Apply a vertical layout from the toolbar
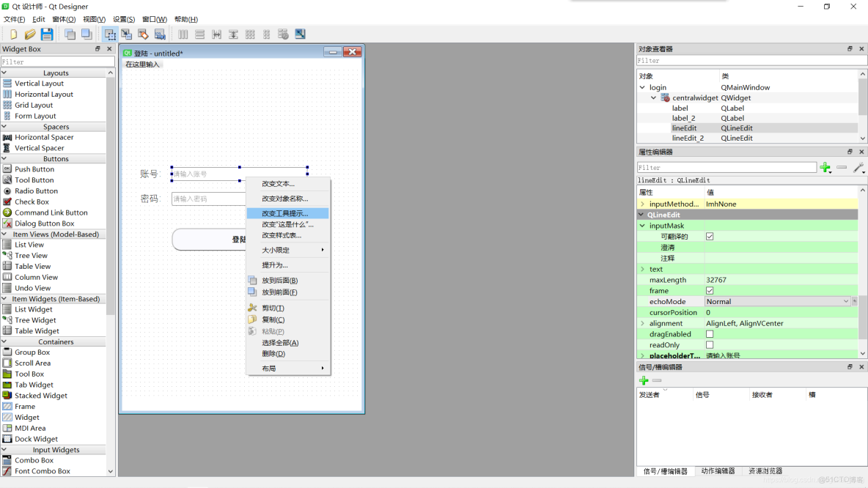The image size is (868, 488). pos(199,34)
